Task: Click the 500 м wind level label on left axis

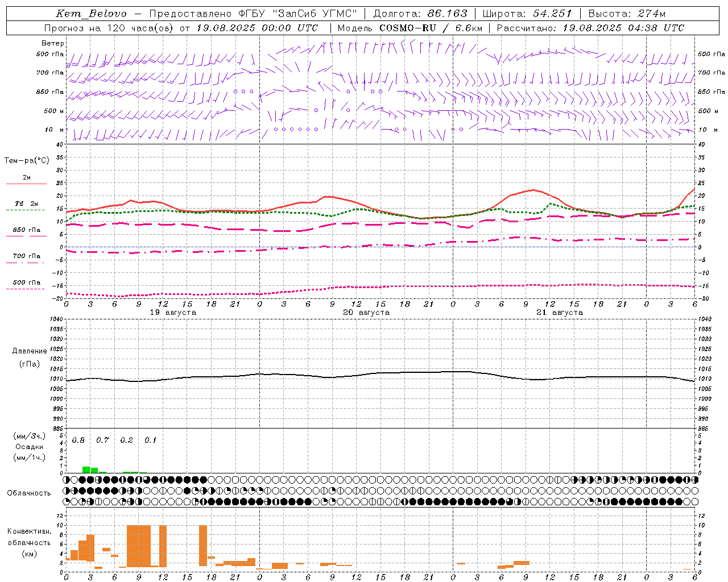Action: coord(54,111)
